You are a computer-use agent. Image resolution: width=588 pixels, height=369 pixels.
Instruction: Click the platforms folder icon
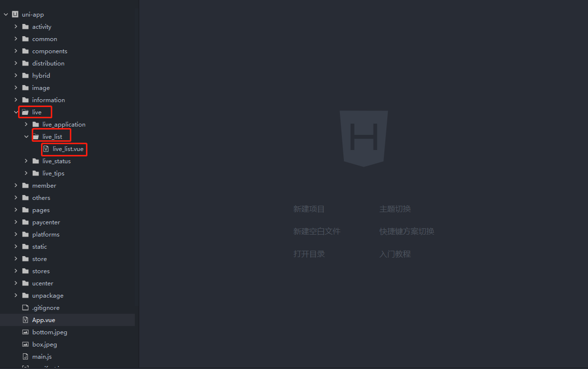pos(25,235)
